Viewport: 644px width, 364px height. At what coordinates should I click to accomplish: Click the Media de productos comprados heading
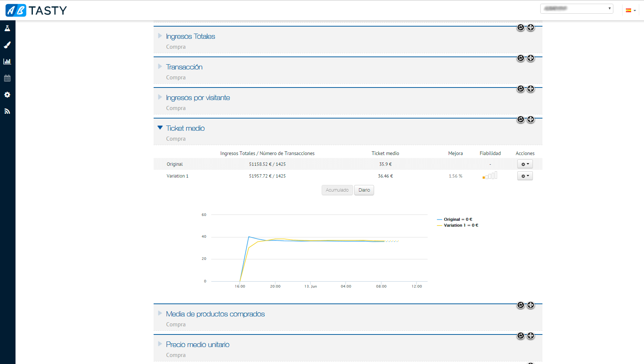(215, 314)
